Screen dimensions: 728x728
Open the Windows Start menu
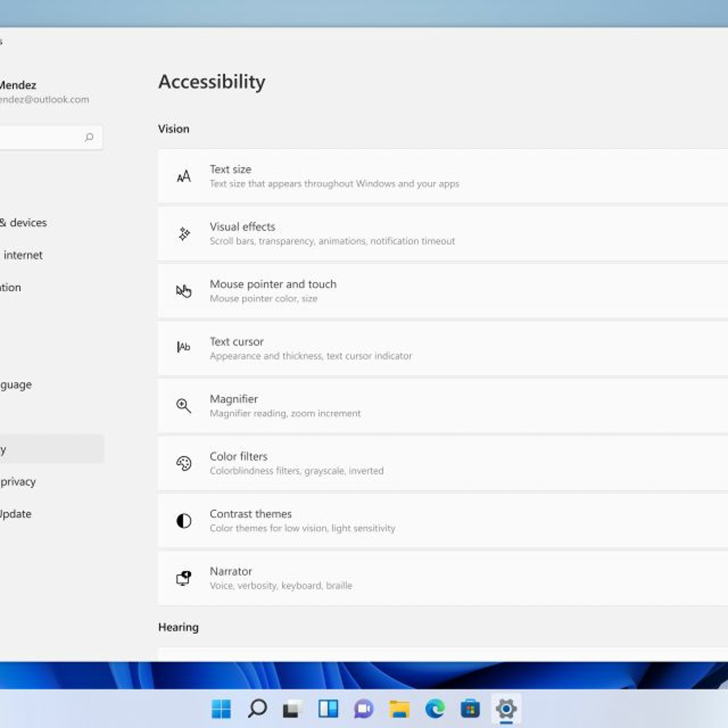221,709
